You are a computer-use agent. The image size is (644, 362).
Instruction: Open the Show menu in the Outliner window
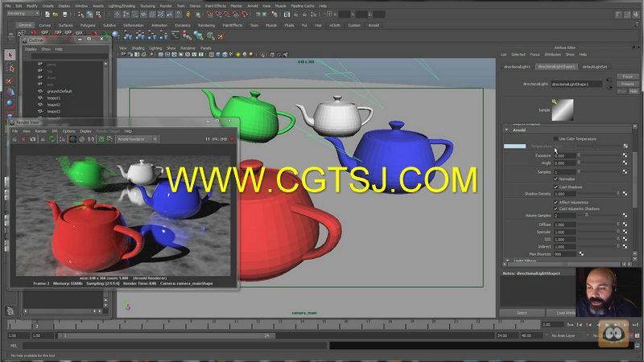(x=46, y=49)
